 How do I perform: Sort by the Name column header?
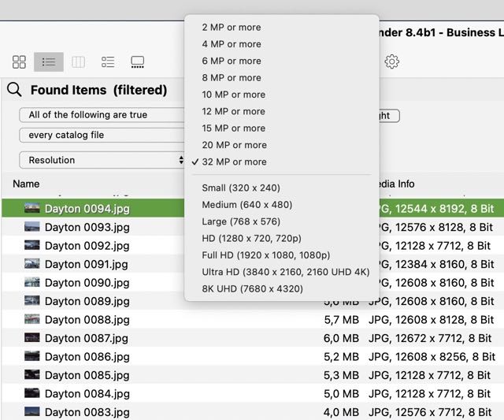[27, 184]
